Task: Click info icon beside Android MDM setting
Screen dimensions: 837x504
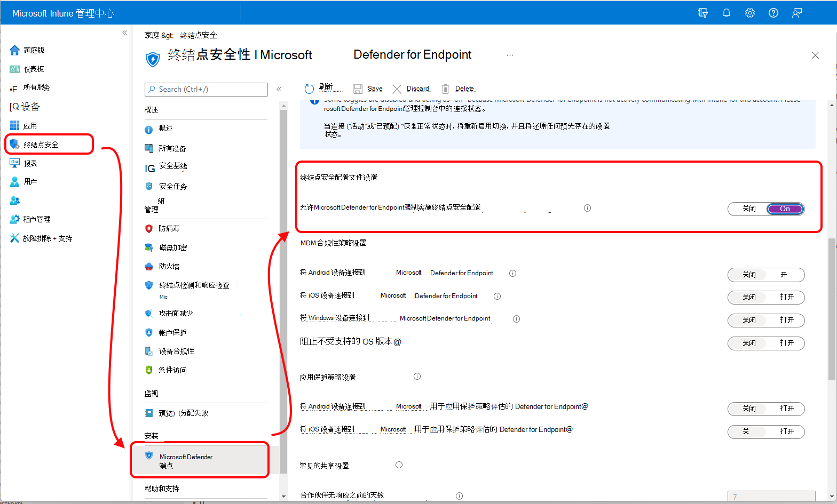Action: click(x=512, y=273)
